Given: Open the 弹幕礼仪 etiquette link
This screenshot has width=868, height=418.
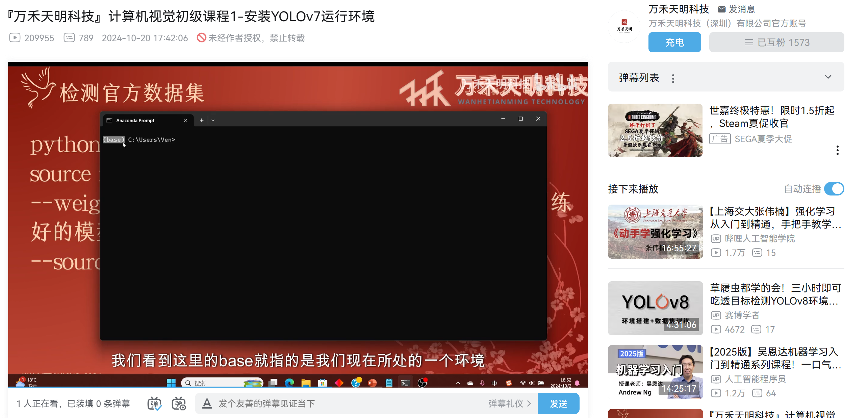Looking at the screenshot, I should (x=509, y=403).
